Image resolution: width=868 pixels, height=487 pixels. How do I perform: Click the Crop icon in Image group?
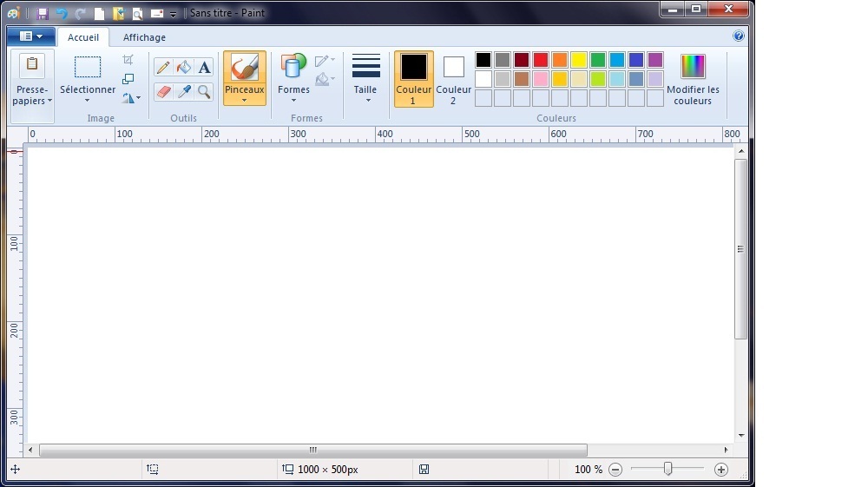click(x=128, y=60)
